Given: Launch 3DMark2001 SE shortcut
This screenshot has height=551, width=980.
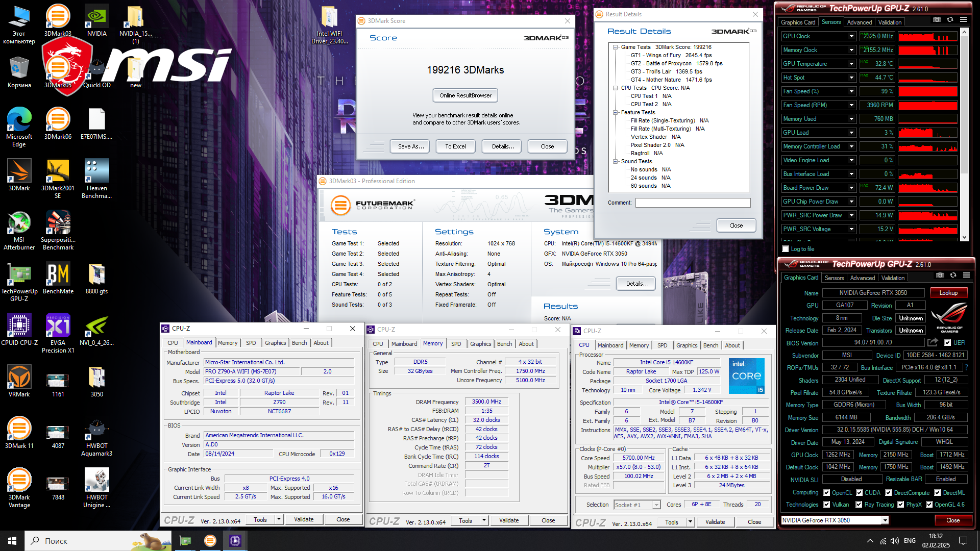Looking at the screenshot, I should point(58,179).
